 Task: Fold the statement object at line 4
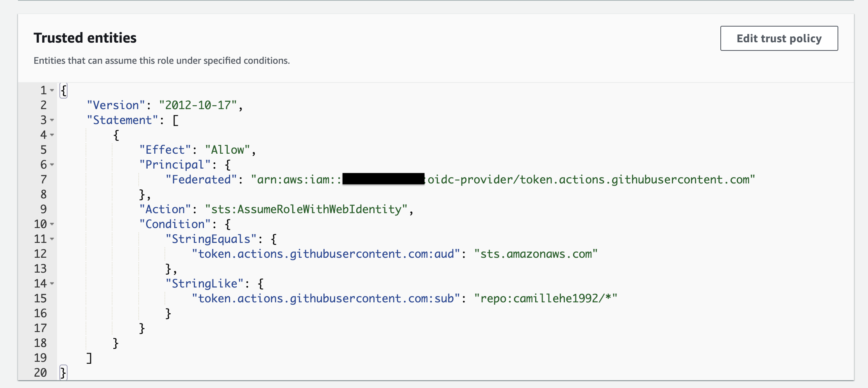point(52,135)
